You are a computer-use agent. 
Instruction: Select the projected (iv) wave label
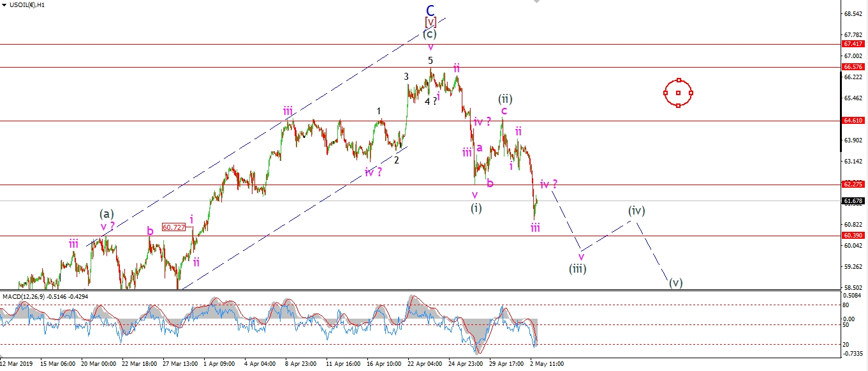(636, 211)
